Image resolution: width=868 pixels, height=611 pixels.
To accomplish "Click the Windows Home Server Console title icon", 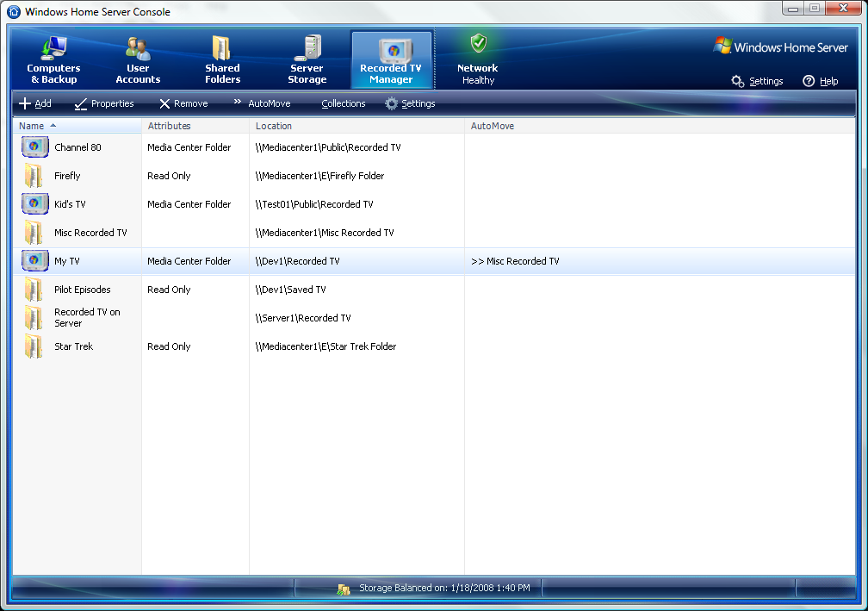I will [x=14, y=11].
